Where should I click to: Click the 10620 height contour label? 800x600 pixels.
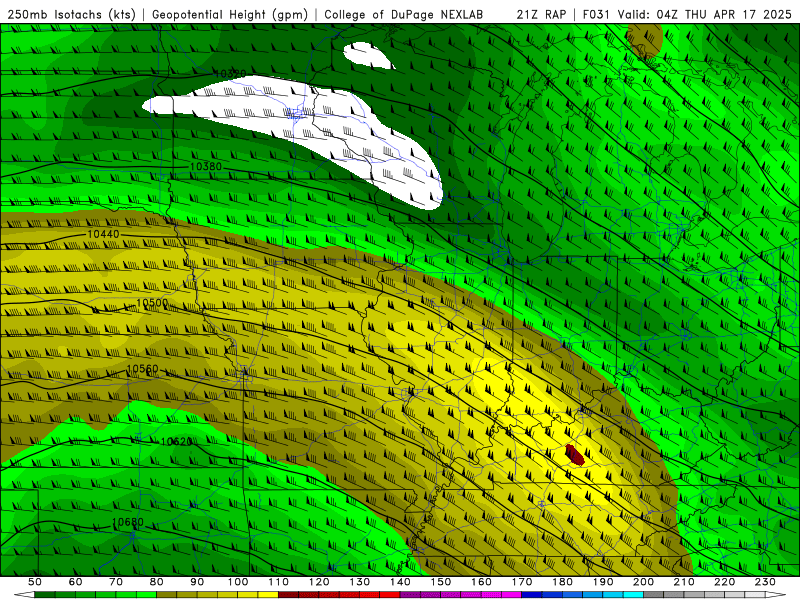coord(177,441)
